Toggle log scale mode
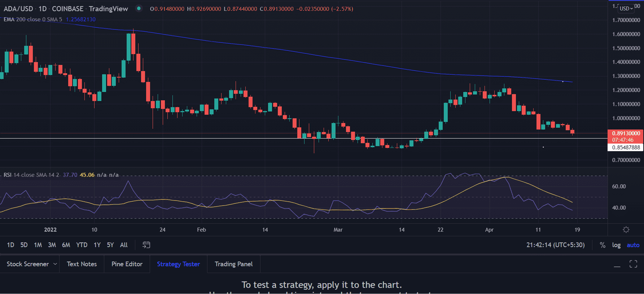 pos(616,245)
